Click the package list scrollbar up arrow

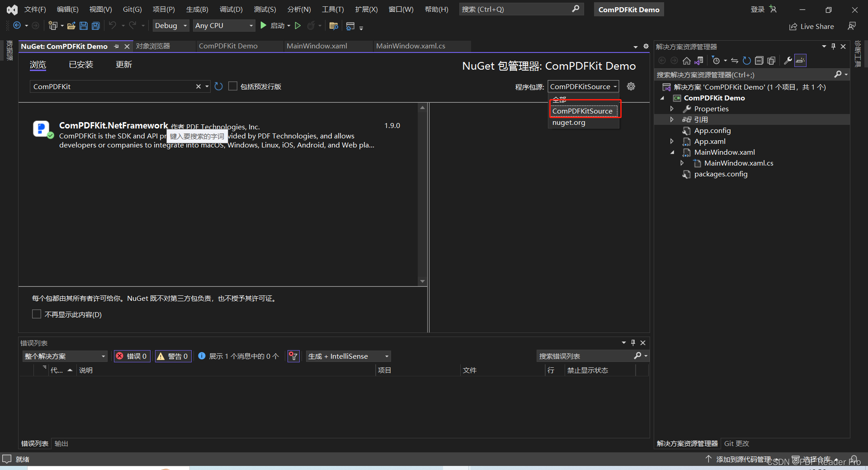(422, 108)
